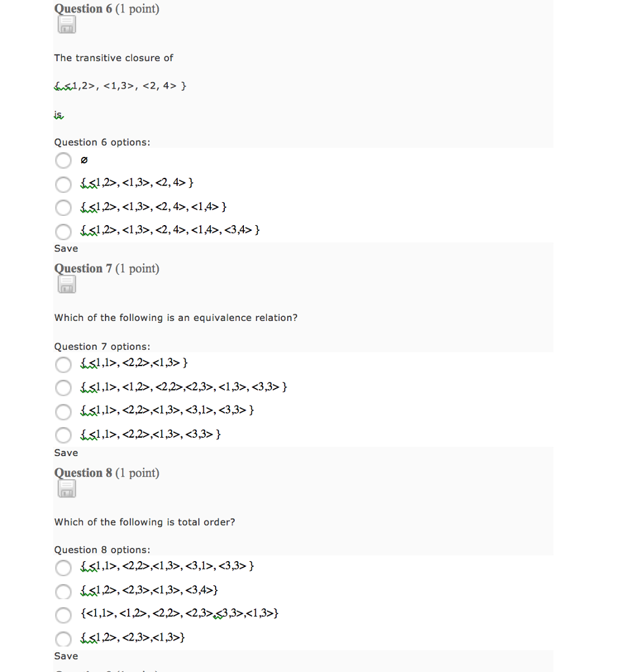Viewport: 640px width, 672px height.
Task: Select Question 7 option containing <3,1>, <3,3>
Action: (x=64, y=412)
